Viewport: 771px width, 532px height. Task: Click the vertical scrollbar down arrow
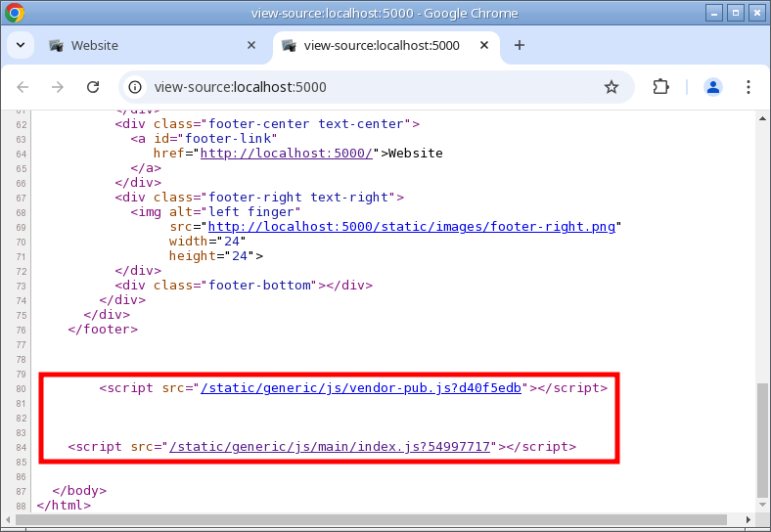click(762, 505)
